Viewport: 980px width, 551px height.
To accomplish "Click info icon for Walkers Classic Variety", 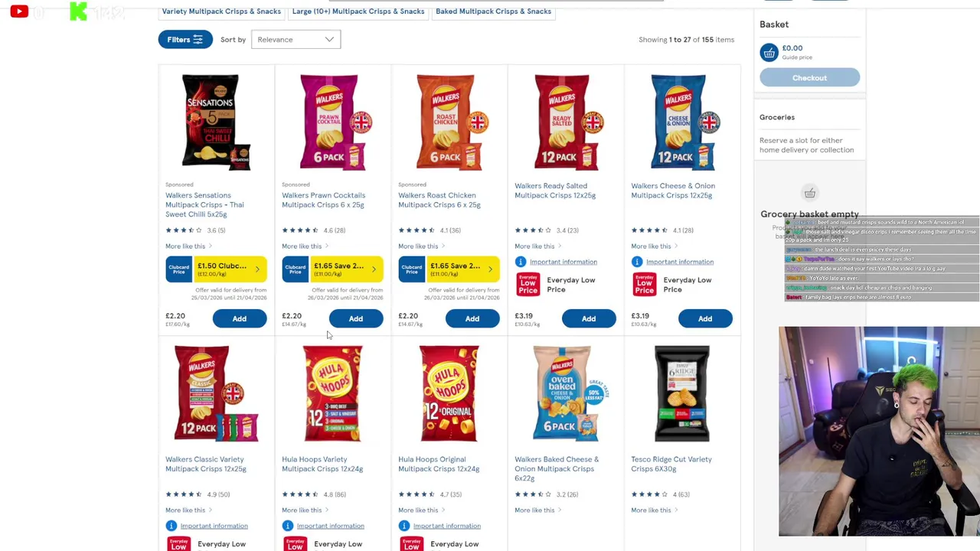I will [171, 526].
